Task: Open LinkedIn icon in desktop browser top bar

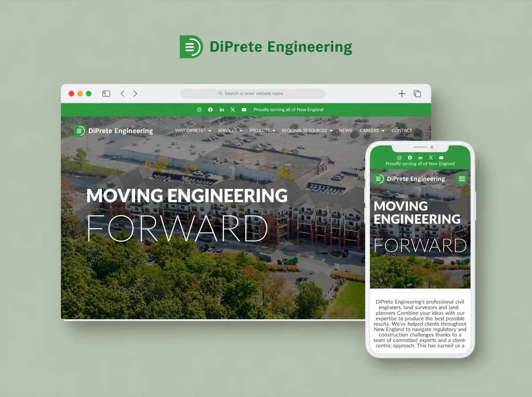Action: pos(221,109)
